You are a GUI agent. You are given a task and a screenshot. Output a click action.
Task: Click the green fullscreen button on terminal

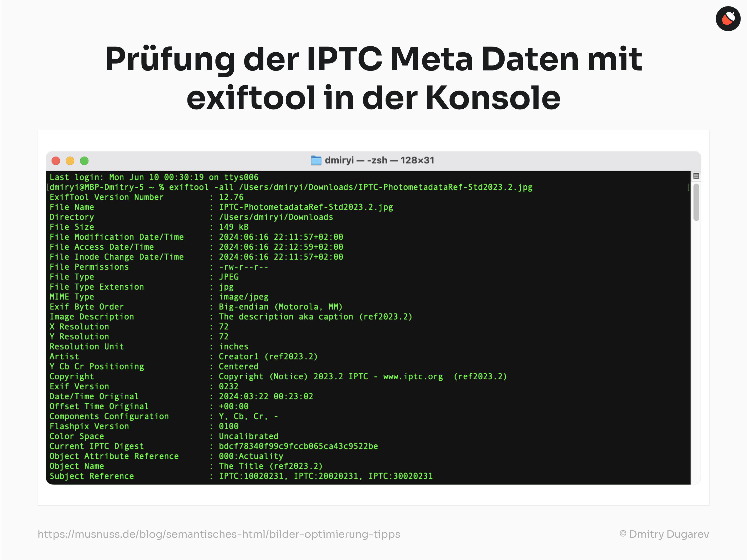87,160
